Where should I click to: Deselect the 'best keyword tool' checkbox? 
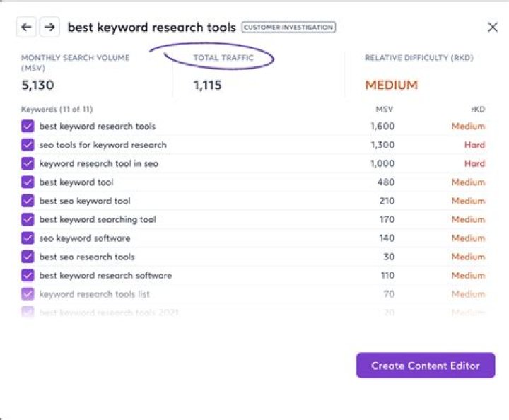click(x=28, y=182)
